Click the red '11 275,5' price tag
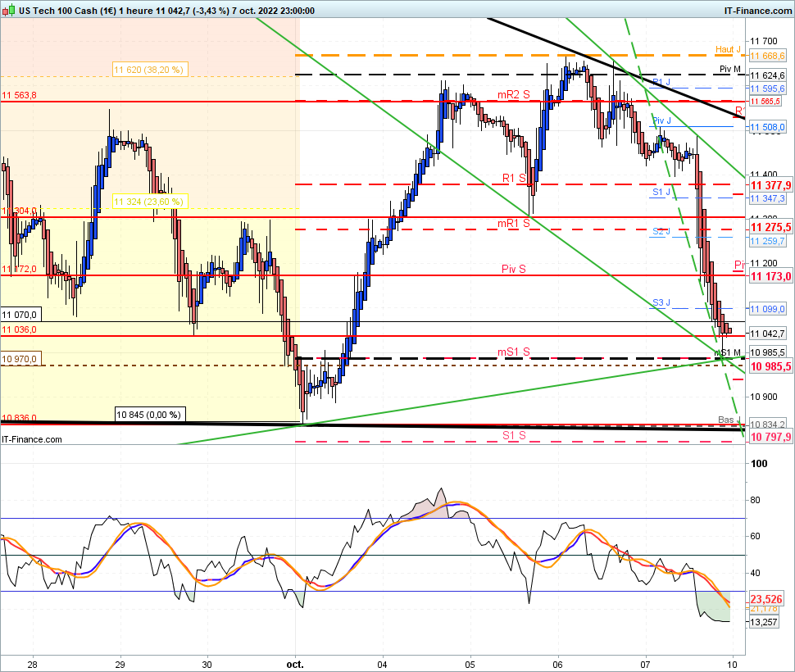Viewport: 795px width, 672px height. (770, 227)
